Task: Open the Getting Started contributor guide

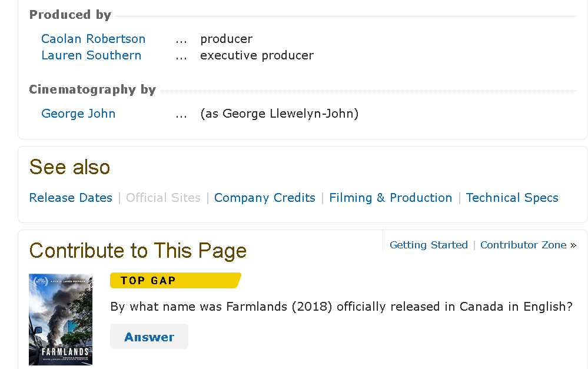Action: 428,245
